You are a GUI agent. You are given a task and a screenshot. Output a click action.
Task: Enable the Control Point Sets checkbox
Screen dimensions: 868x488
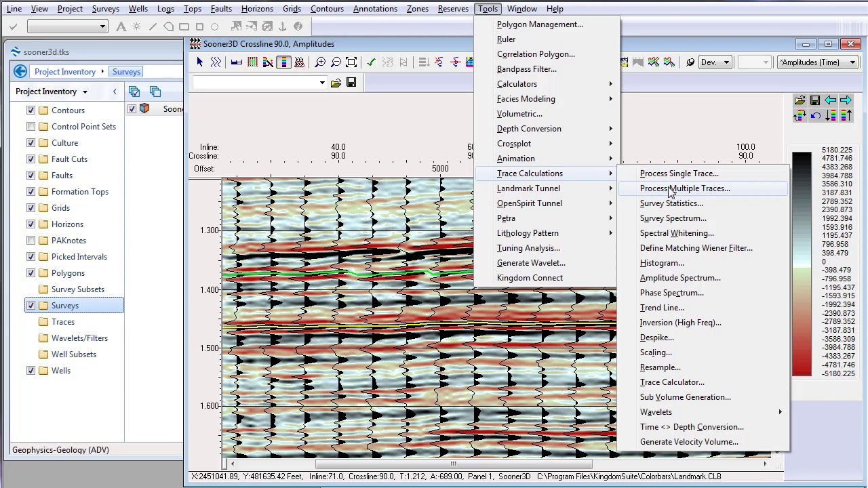pyautogui.click(x=31, y=127)
